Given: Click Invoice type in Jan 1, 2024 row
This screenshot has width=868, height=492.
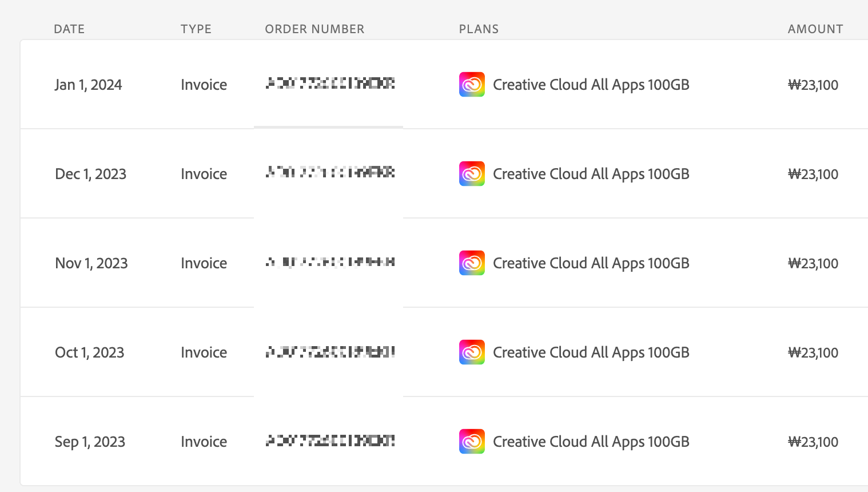Looking at the screenshot, I should pyautogui.click(x=204, y=85).
